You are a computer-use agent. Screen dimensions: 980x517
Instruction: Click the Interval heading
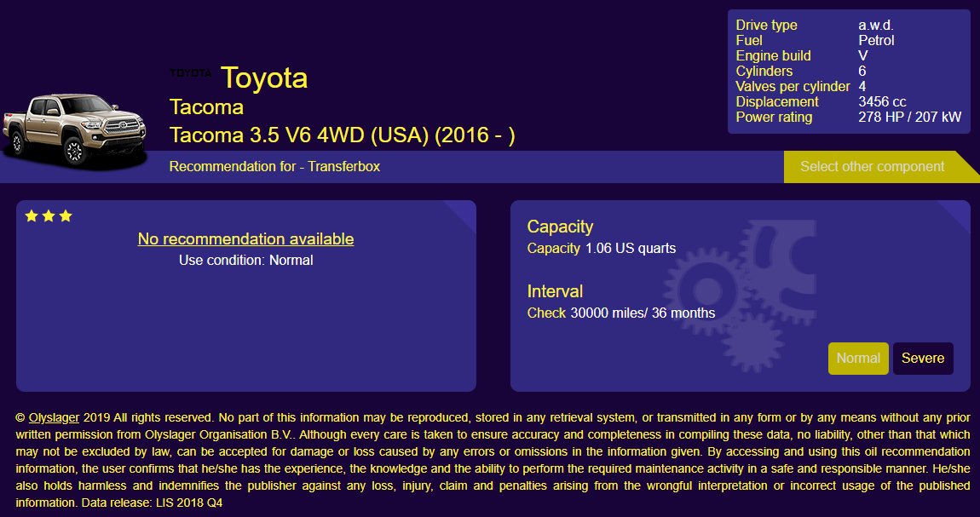(555, 291)
